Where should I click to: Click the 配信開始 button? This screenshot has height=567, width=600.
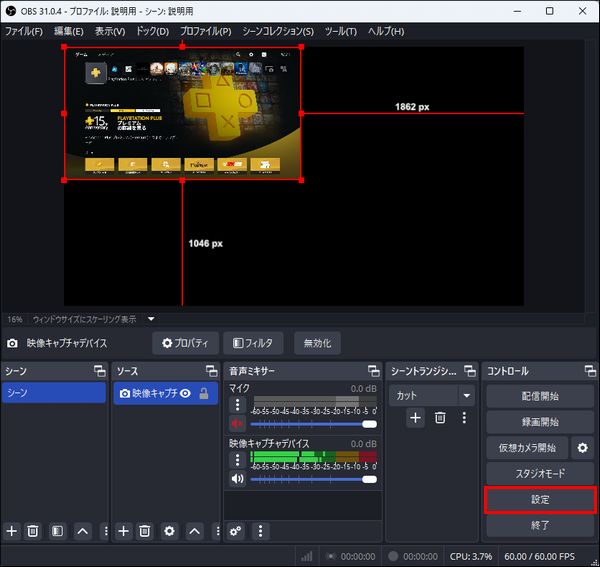[x=540, y=396]
